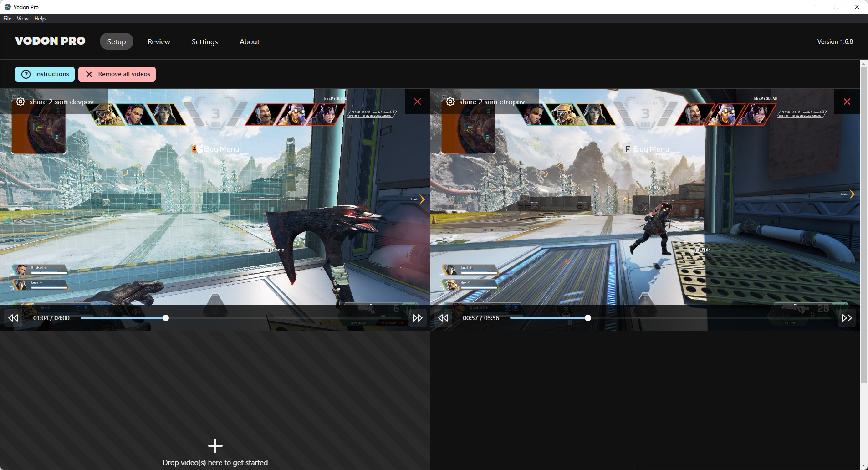Open the Instructions help button
This screenshot has height=470, width=868.
[45, 74]
